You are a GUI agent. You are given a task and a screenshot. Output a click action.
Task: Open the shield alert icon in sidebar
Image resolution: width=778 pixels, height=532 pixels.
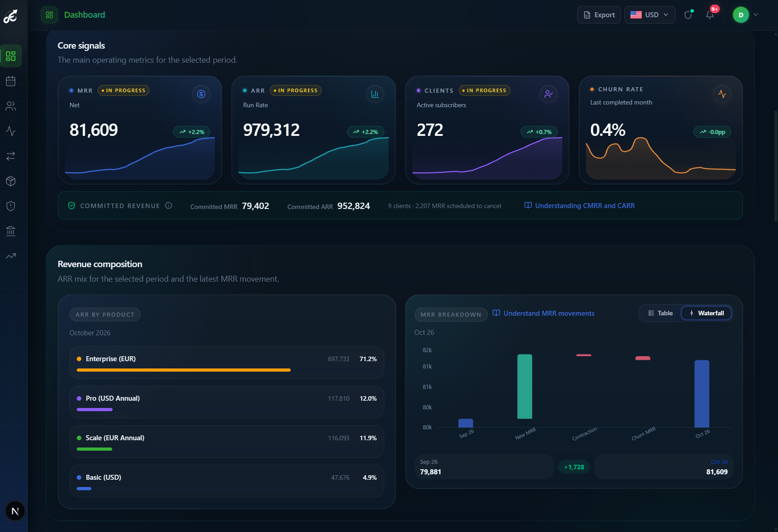tap(11, 206)
